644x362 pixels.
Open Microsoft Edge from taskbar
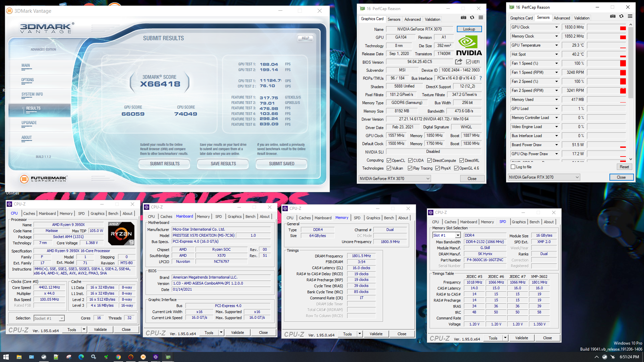[x=81, y=357]
